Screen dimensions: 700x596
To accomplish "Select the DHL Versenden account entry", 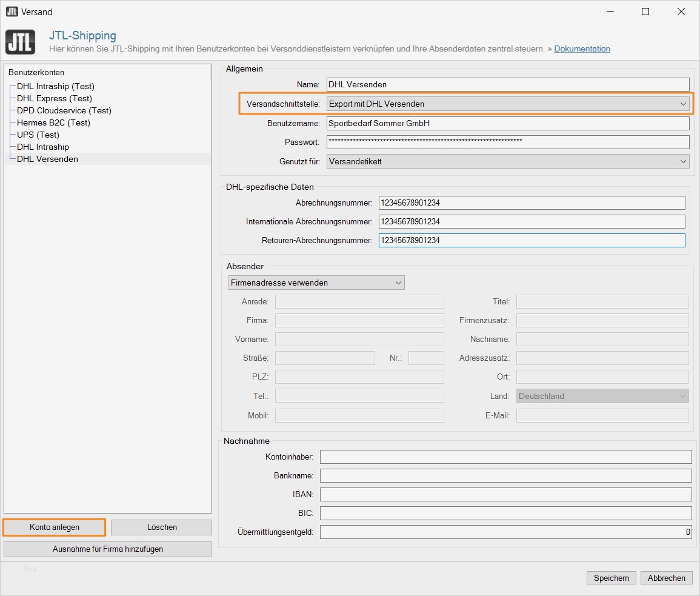I will tap(47, 159).
